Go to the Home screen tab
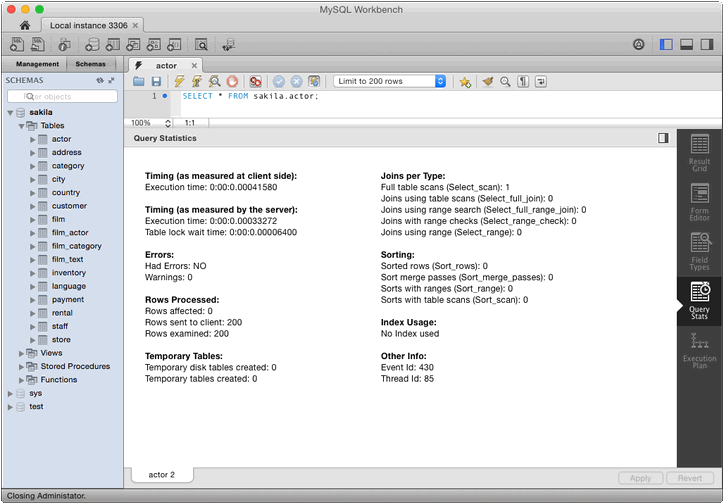Screen dimensions: 723x503 25,25
